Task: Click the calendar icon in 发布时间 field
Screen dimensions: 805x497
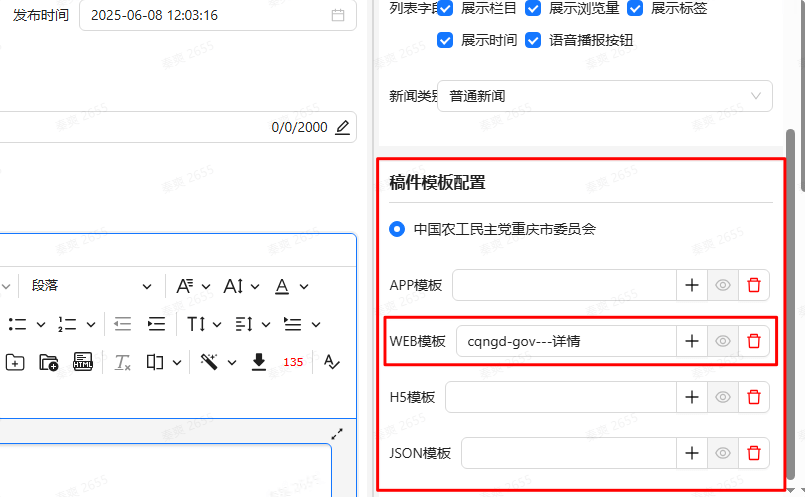Action: click(338, 15)
